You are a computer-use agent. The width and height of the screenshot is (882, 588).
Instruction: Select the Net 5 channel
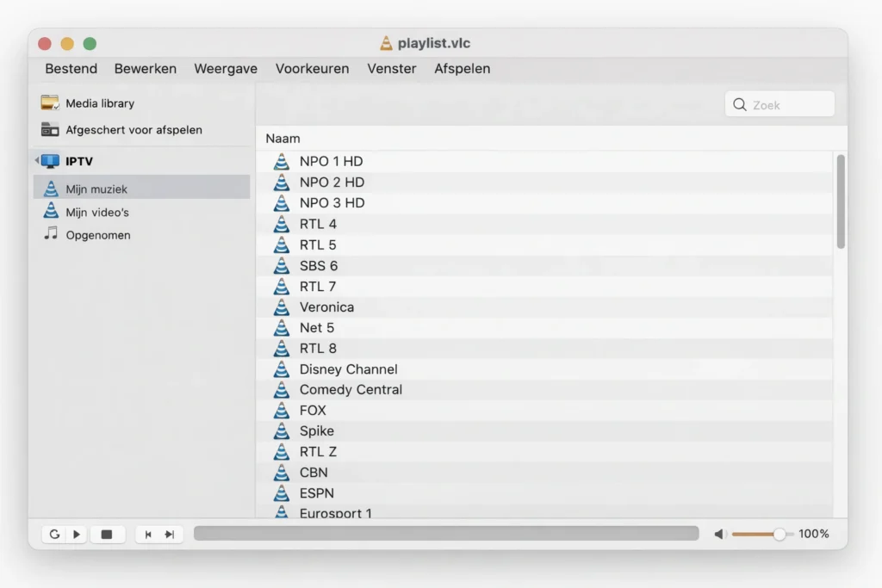point(544,328)
